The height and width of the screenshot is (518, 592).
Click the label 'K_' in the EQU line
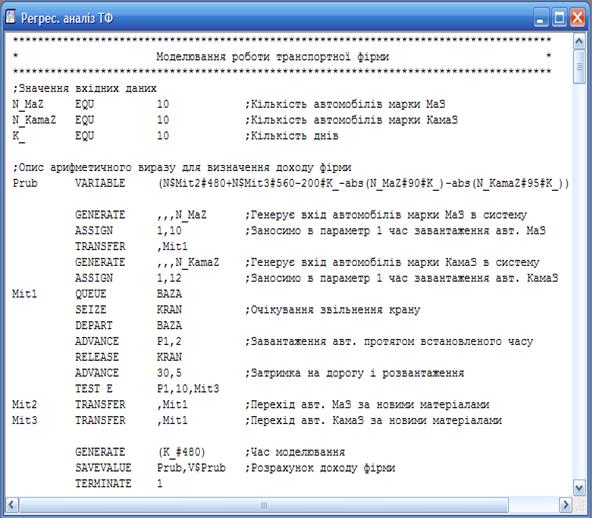tap(18, 136)
